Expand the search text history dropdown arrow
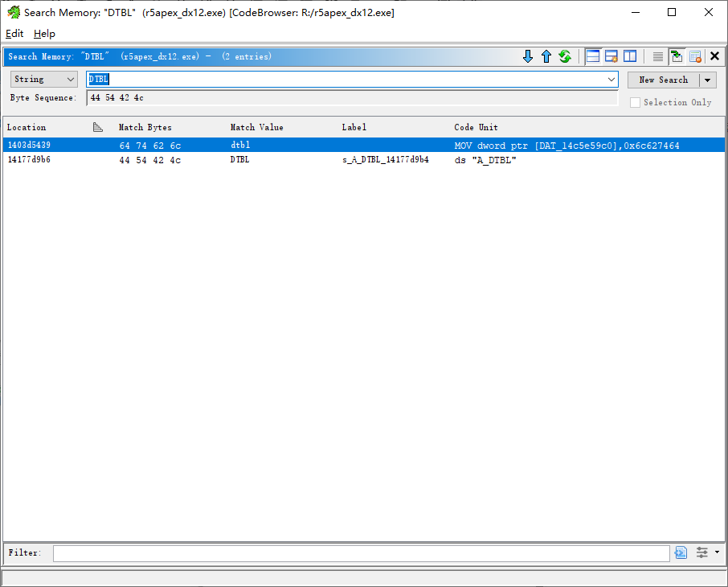The image size is (728, 587). point(611,80)
